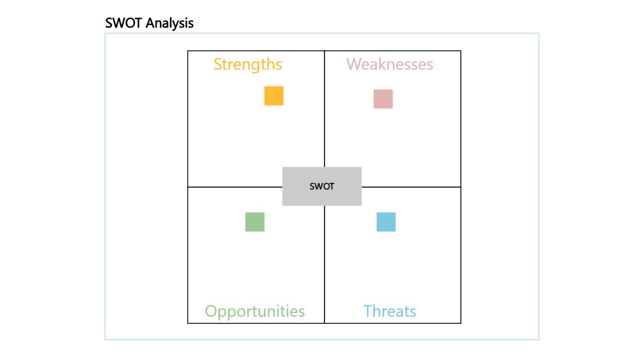The image size is (644, 362).
Task: Click the vertical divider between Opportunities and Threats
Action: click(x=324, y=265)
